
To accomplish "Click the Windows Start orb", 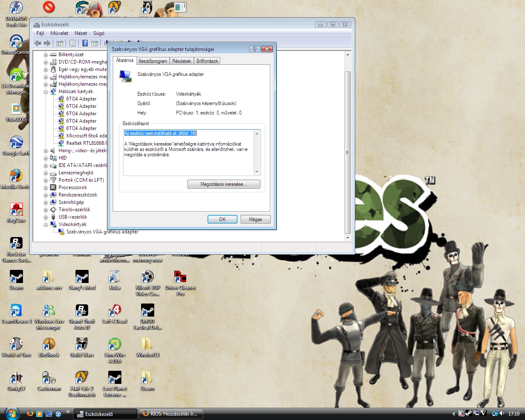I will coord(12,413).
